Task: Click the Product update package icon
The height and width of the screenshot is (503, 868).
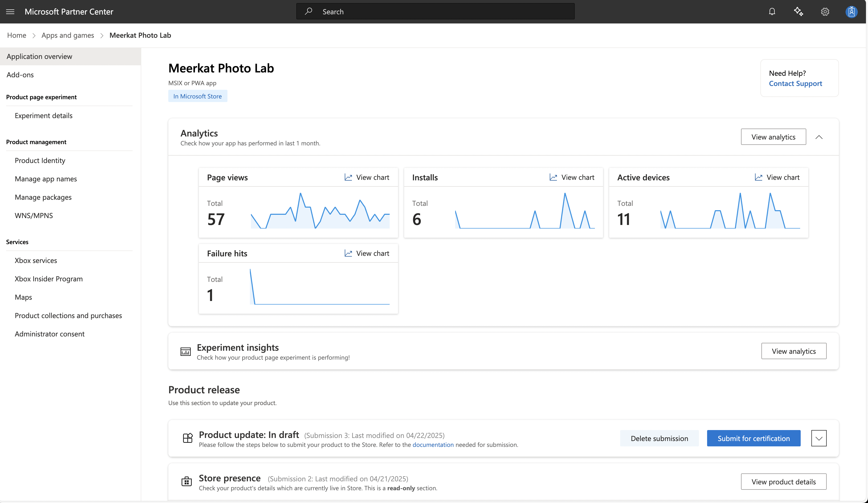Action: [x=187, y=438]
